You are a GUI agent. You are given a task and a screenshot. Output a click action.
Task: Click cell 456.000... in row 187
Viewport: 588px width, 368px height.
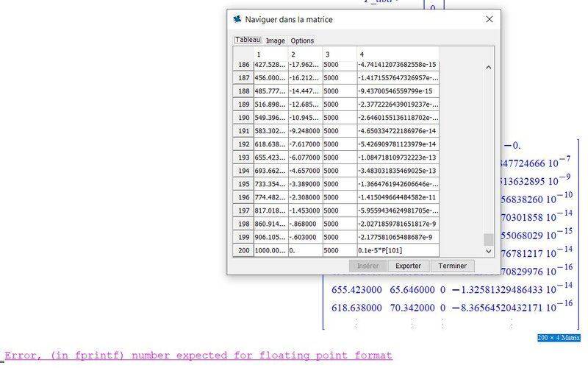tap(270, 78)
